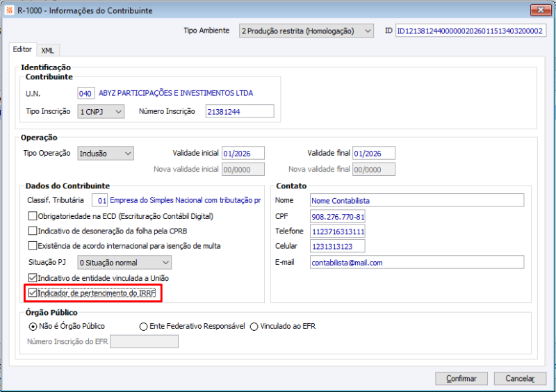556x392 pixels.
Task: Click the Cancelar button
Action: pos(520,379)
